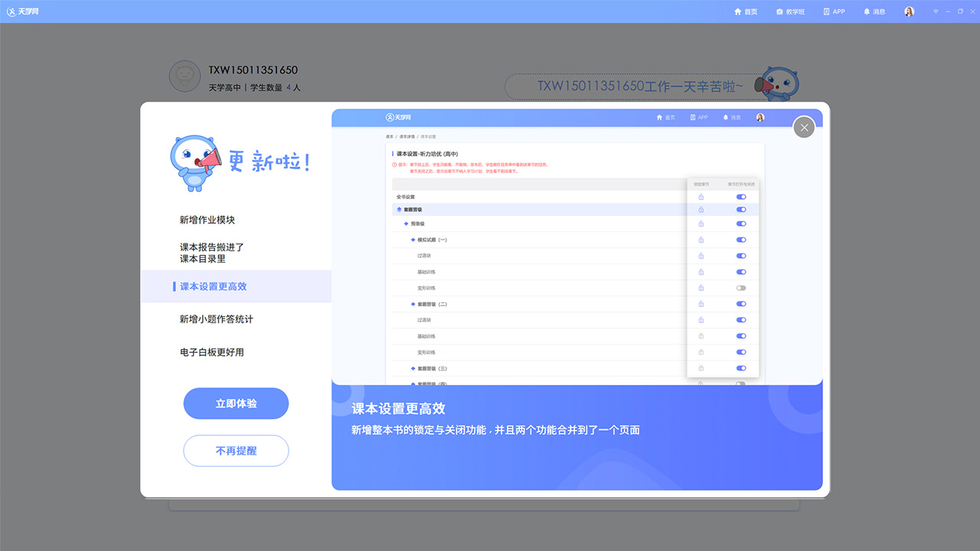Viewport: 980px width, 551px height.
Task: Click the 不再提醒 button
Action: (x=236, y=451)
